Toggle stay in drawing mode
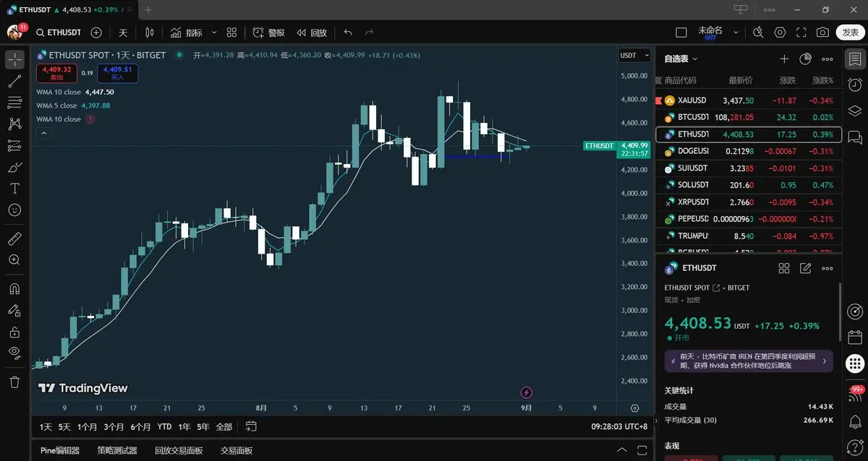The width and height of the screenshot is (868, 461). (x=14, y=310)
